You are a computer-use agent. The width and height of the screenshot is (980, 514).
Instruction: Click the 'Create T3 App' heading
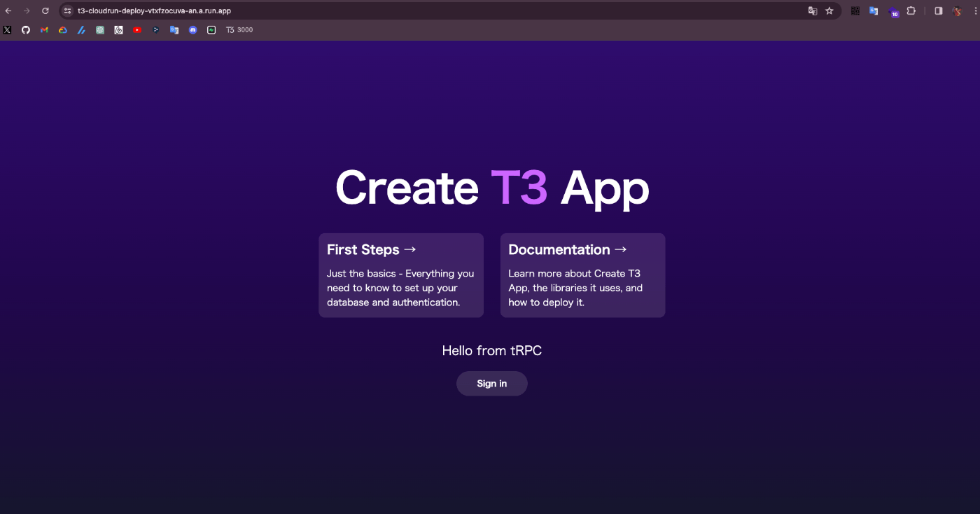pos(492,188)
